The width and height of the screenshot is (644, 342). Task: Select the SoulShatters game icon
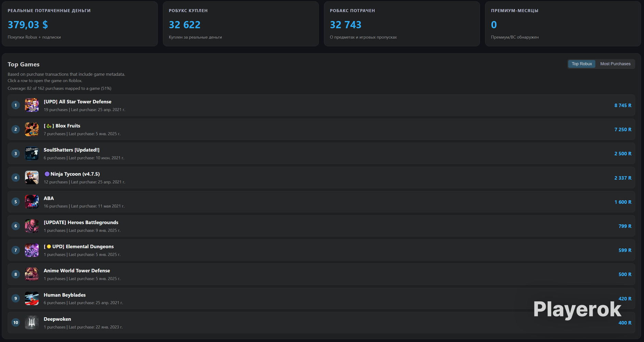[31, 154]
